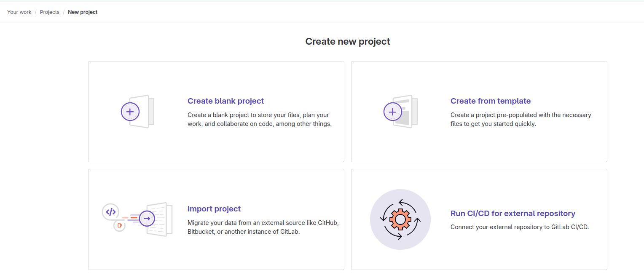Navigate to Projects breadcrumb link
Image resolution: width=644 pixels, height=278 pixels.
(50, 12)
